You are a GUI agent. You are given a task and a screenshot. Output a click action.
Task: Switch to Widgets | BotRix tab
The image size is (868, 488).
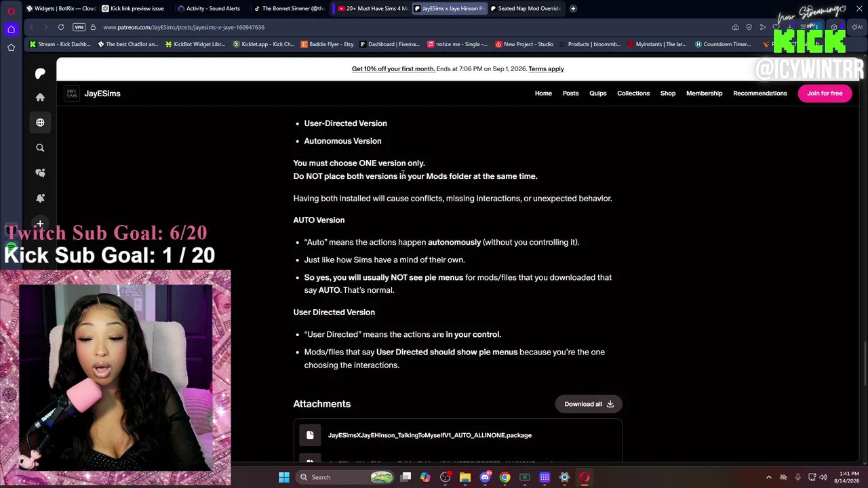pos(61,9)
